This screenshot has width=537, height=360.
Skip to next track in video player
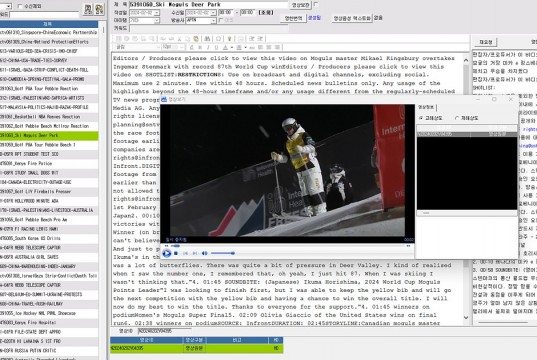tap(195, 253)
